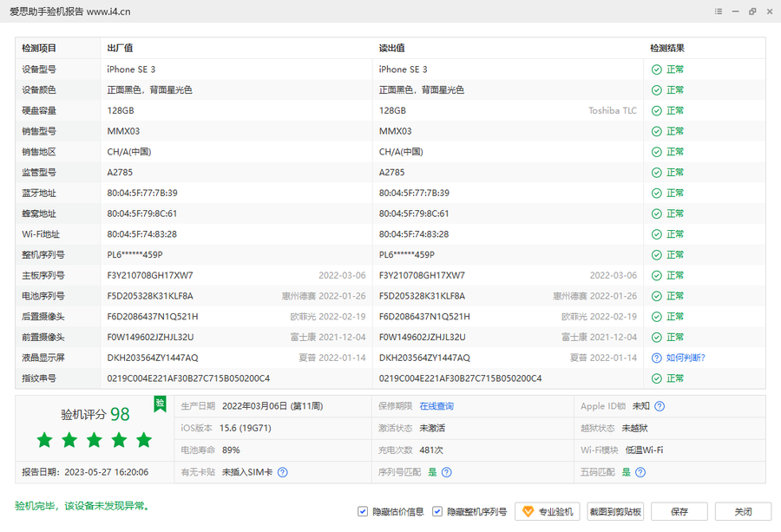Toggle 隐藏整机序列号 checkbox
The width and height of the screenshot is (781, 532).
tap(436, 511)
